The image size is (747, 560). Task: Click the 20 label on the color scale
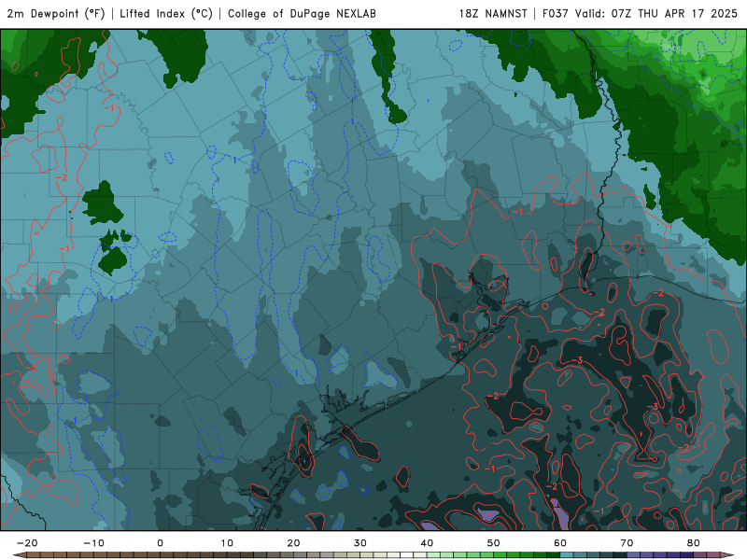tap(293, 543)
